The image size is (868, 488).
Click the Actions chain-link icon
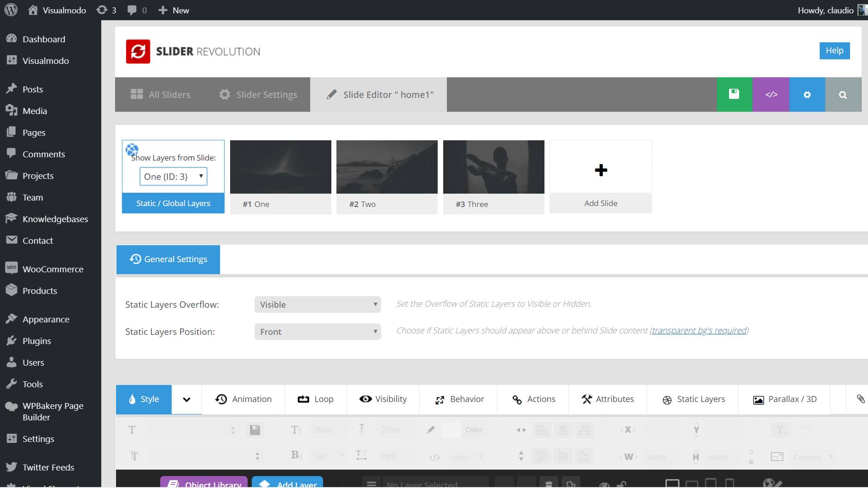[516, 399]
